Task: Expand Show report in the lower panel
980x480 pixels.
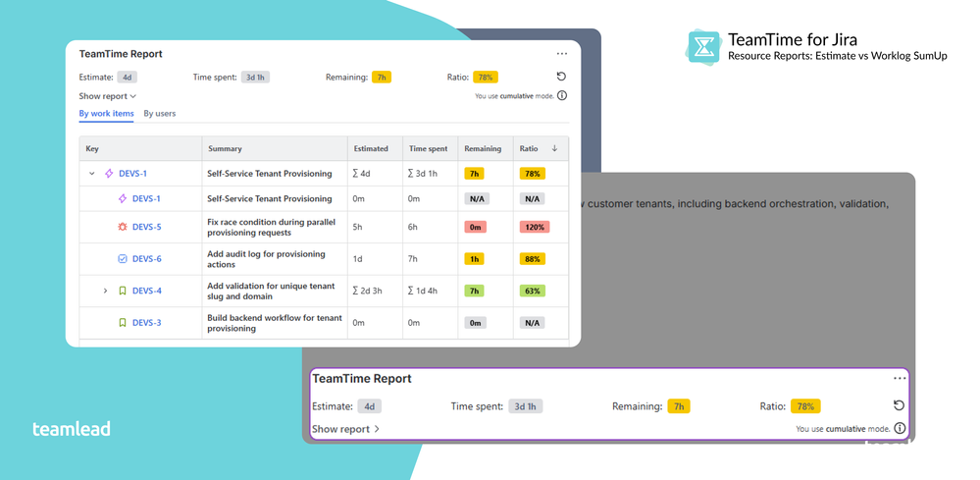Action: [x=345, y=429]
